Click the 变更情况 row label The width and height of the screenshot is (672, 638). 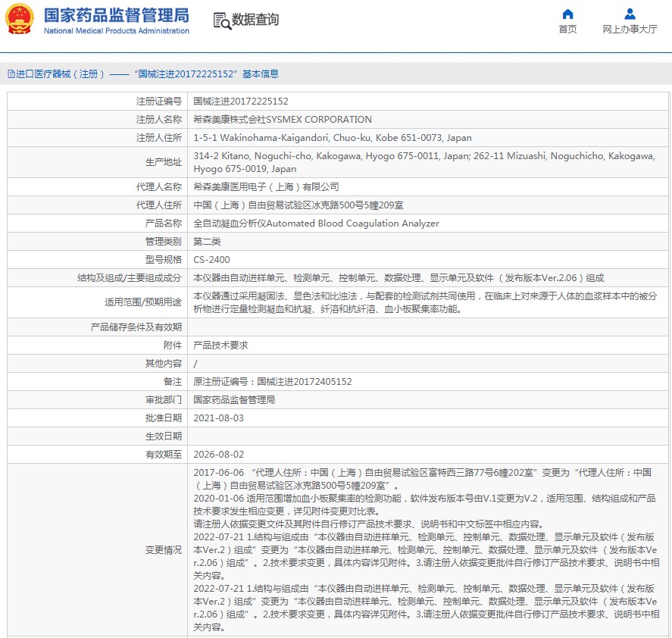click(164, 549)
